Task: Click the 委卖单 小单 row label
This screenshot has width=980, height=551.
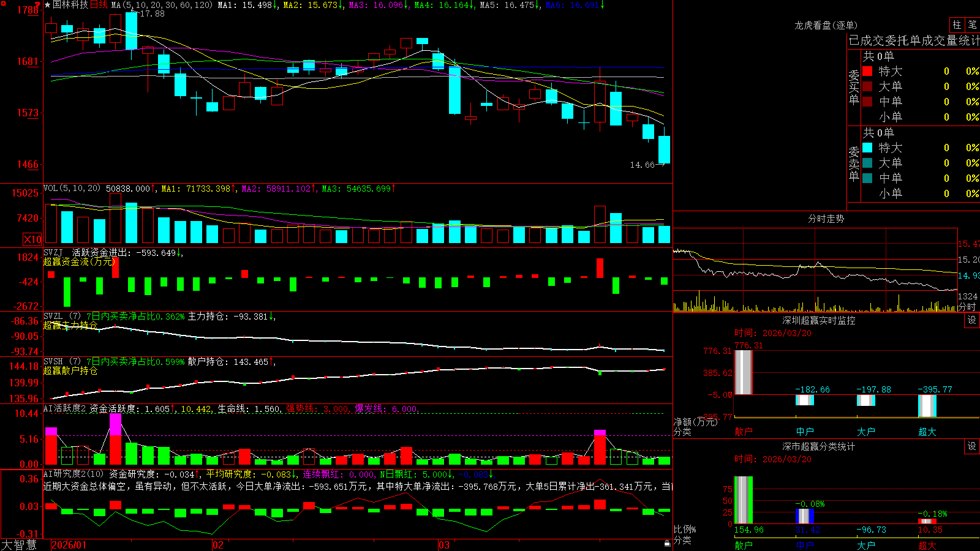Action: click(891, 193)
